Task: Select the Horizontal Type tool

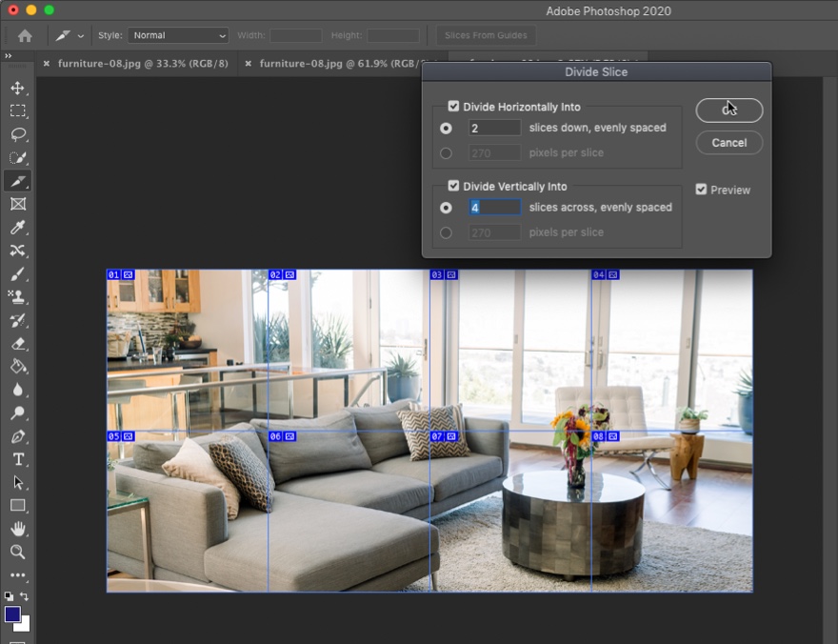Action: coord(18,459)
